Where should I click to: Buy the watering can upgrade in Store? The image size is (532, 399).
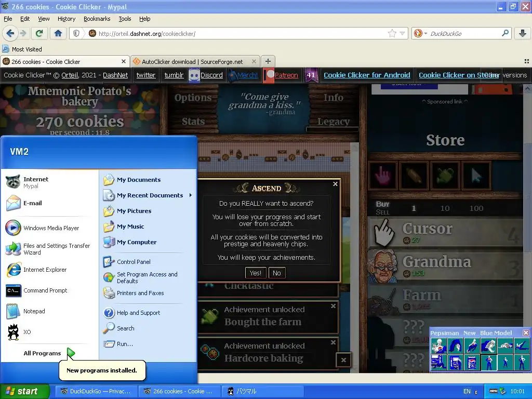coord(445,176)
